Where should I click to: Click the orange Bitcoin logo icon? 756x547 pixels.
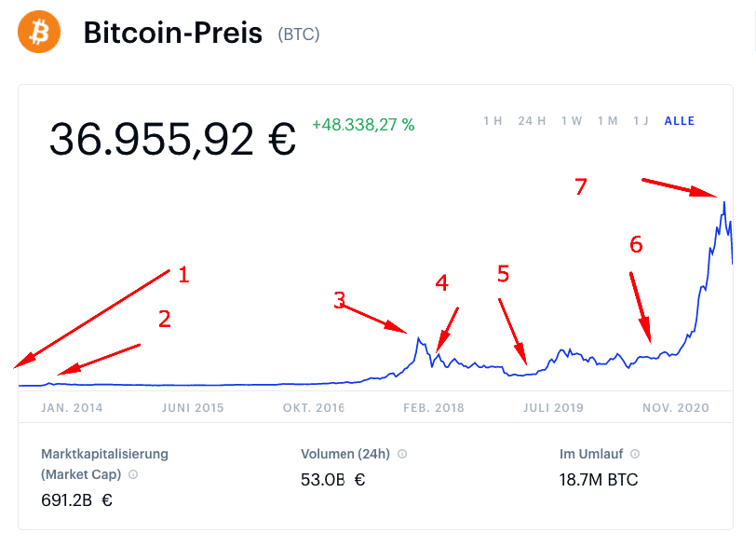(x=39, y=33)
